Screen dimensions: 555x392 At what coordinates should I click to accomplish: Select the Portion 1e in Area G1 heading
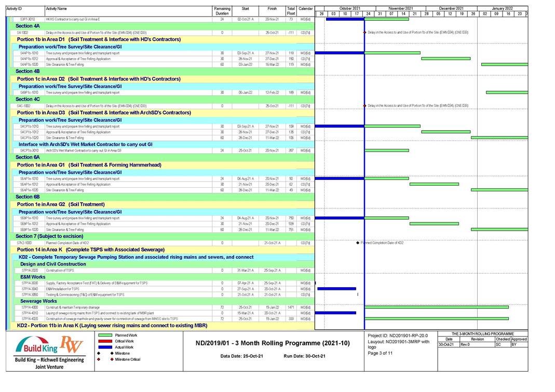click(x=89, y=165)
